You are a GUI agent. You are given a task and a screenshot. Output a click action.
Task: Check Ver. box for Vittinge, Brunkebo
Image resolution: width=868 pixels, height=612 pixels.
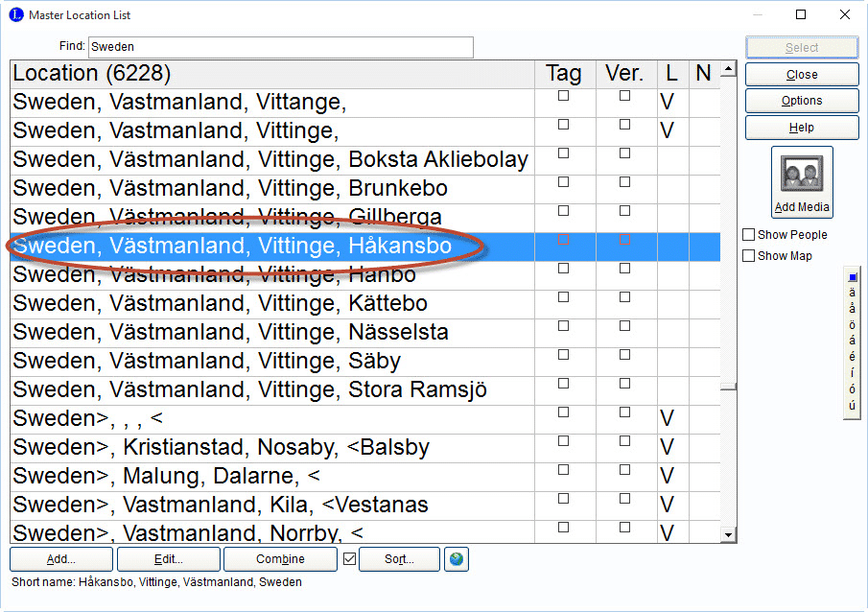pos(625,182)
